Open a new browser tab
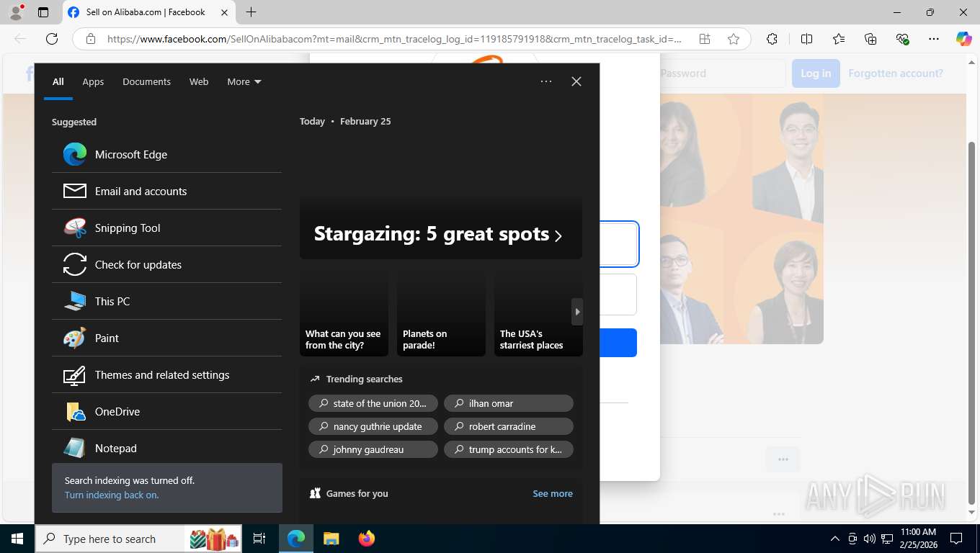 pos(251,12)
